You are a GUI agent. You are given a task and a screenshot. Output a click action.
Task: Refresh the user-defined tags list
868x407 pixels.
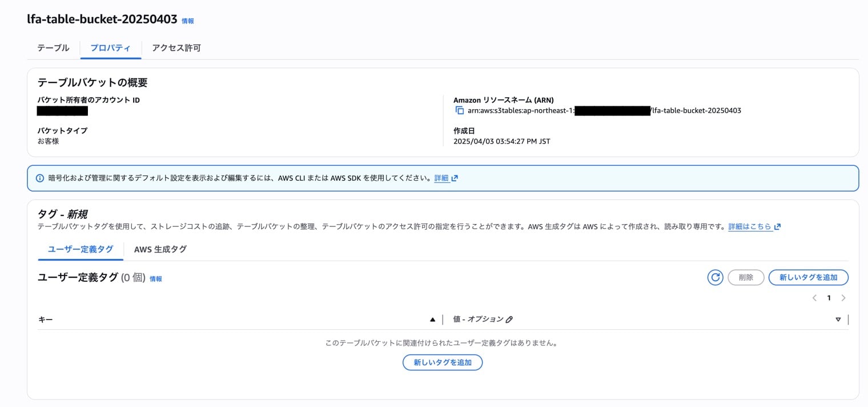pos(715,277)
